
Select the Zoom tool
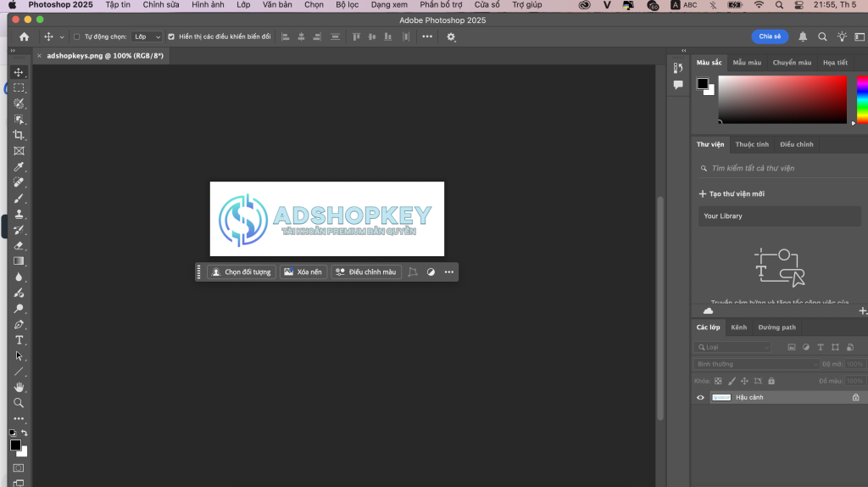click(x=19, y=403)
